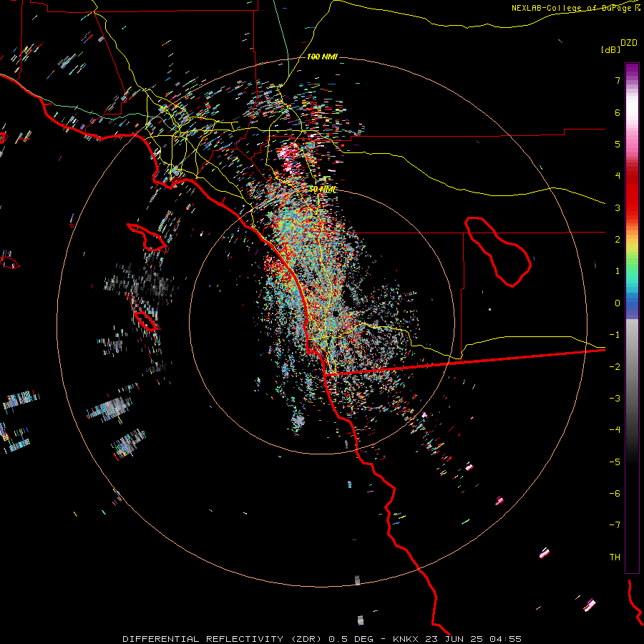644x644 pixels.
Task: Click the 100 NMI range ring label
Action: (322, 57)
